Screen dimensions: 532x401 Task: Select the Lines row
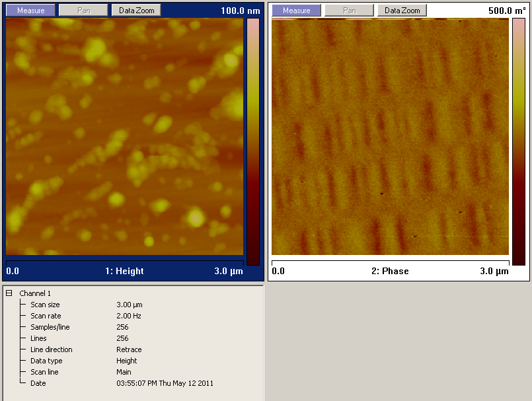79,338
